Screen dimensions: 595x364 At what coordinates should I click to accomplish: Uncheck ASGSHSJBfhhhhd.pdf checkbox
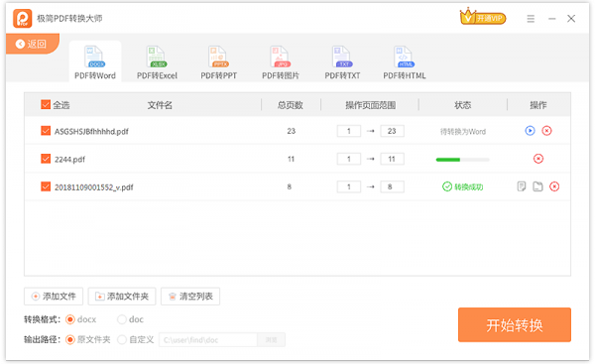[x=46, y=131]
